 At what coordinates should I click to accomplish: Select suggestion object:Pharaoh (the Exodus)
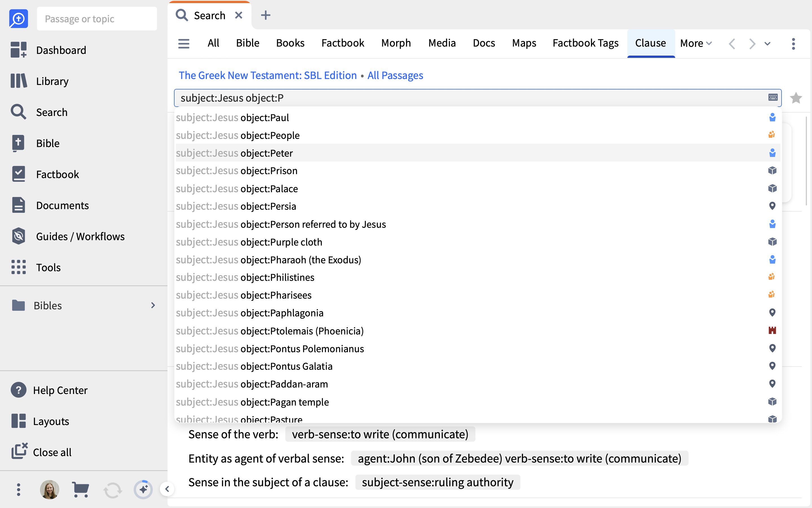click(x=478, y=260)
